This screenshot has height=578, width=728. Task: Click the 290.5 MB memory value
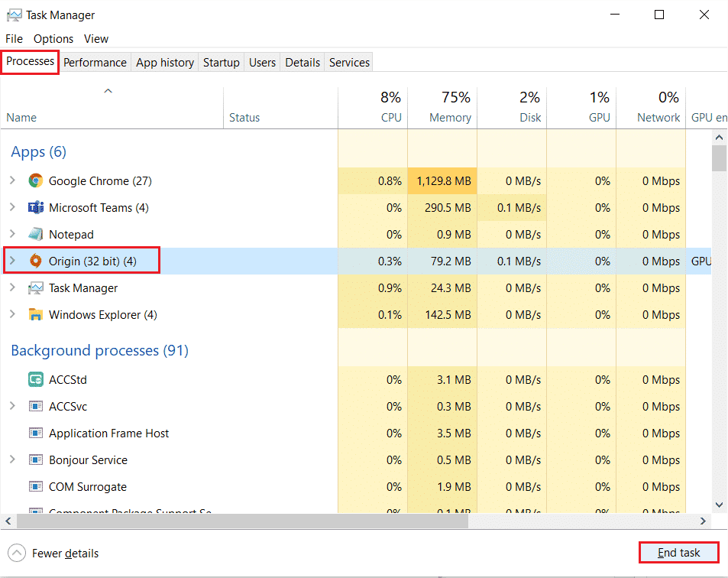pos(448,208)
